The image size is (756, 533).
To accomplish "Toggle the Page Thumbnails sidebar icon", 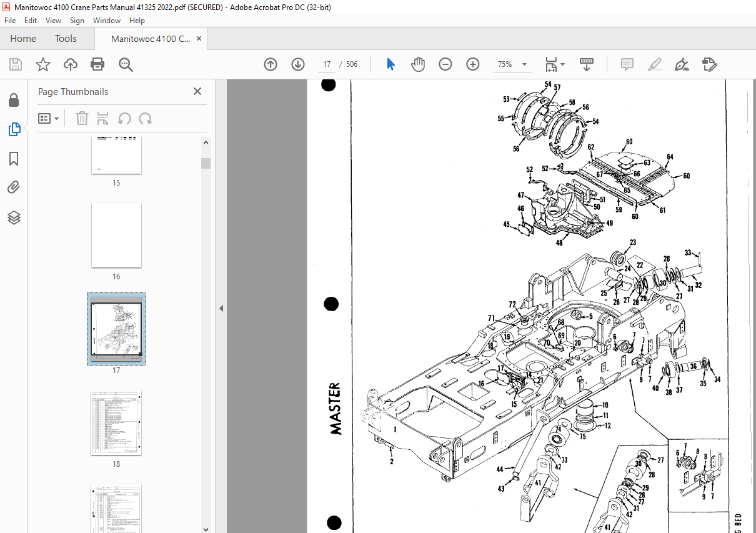I will point(14,129).
